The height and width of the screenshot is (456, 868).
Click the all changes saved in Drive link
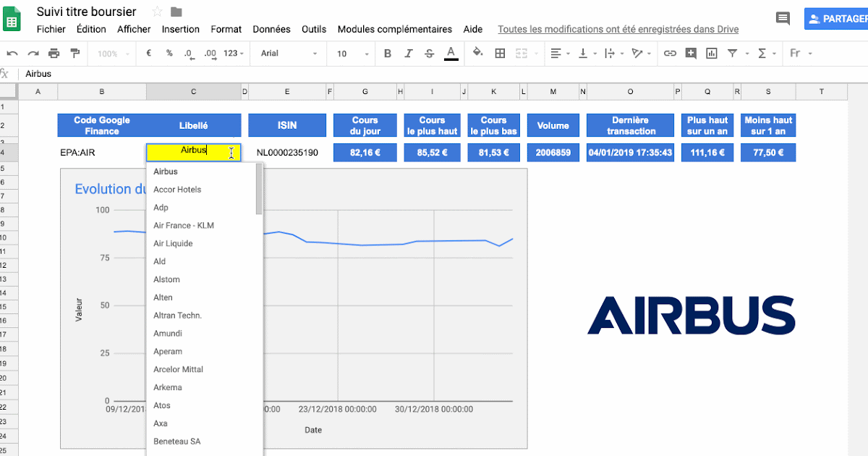tap(618, 30)
